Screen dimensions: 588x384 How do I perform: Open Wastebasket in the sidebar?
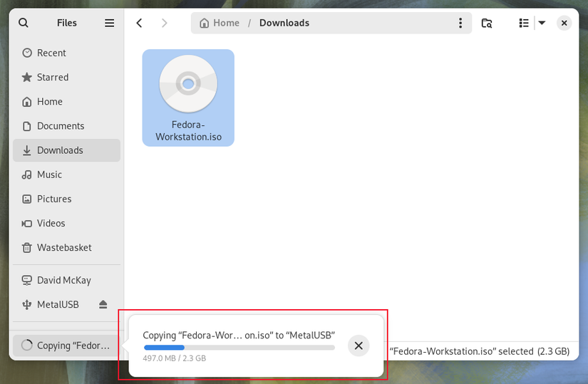click(67, 248)
